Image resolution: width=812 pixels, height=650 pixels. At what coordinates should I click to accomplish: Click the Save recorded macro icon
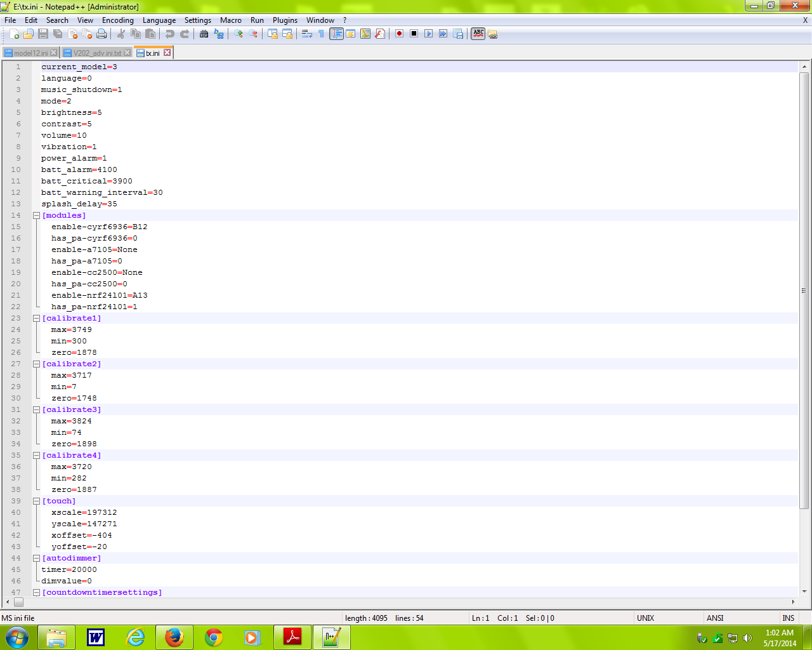pos(458,34)
